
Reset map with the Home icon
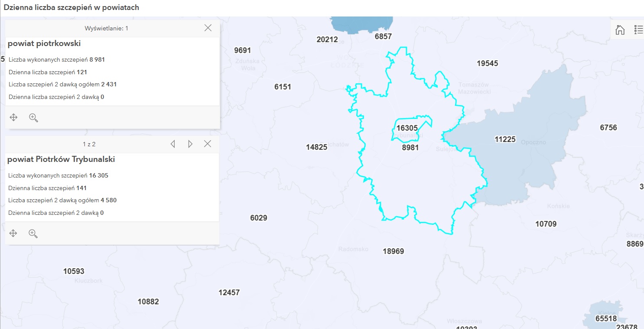(620, 30)
